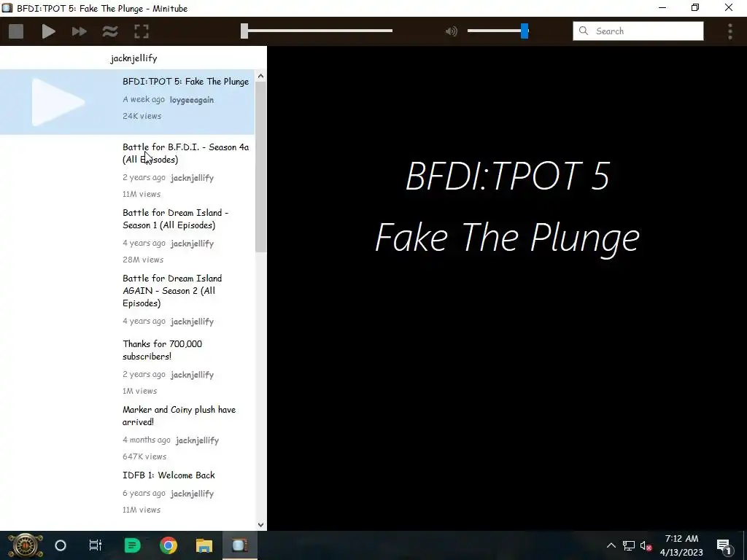The height and width of the screenshot is (560, 747).
Task: Play 'Marker and Coiny plush have arrived!'
Action: (127, 432)
